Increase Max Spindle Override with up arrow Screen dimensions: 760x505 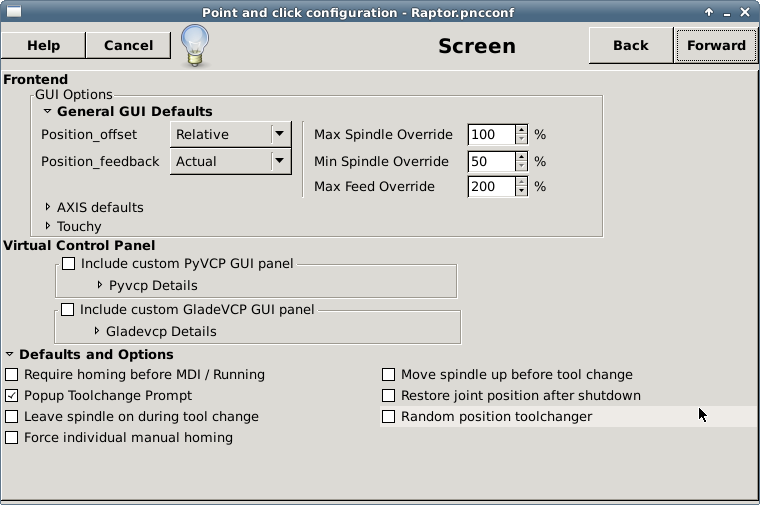pos(522,130)
